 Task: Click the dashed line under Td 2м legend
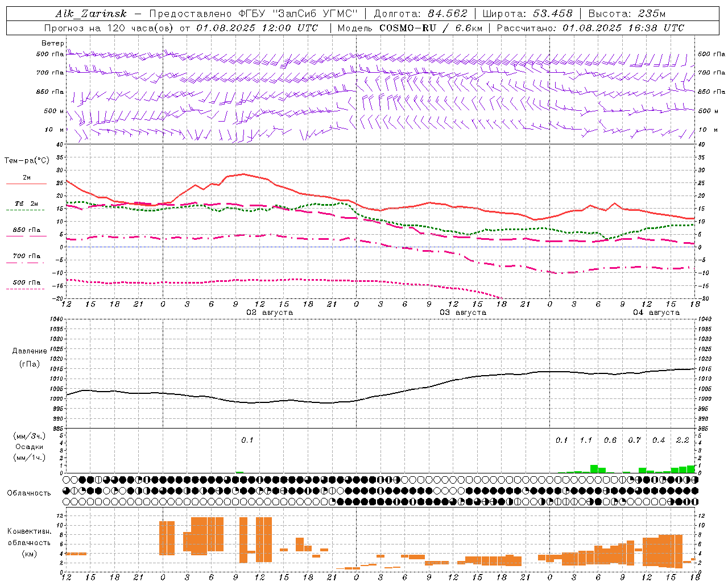click(x=26, y=210)
